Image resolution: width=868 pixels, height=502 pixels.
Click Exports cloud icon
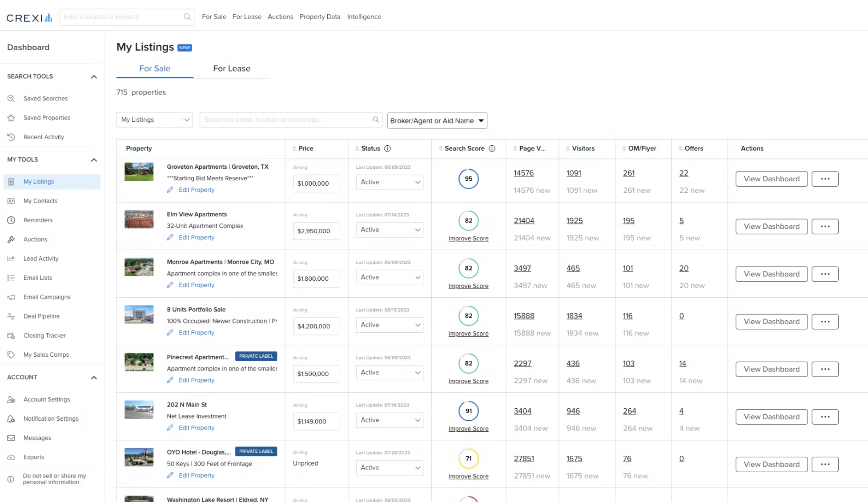[11, 457]
